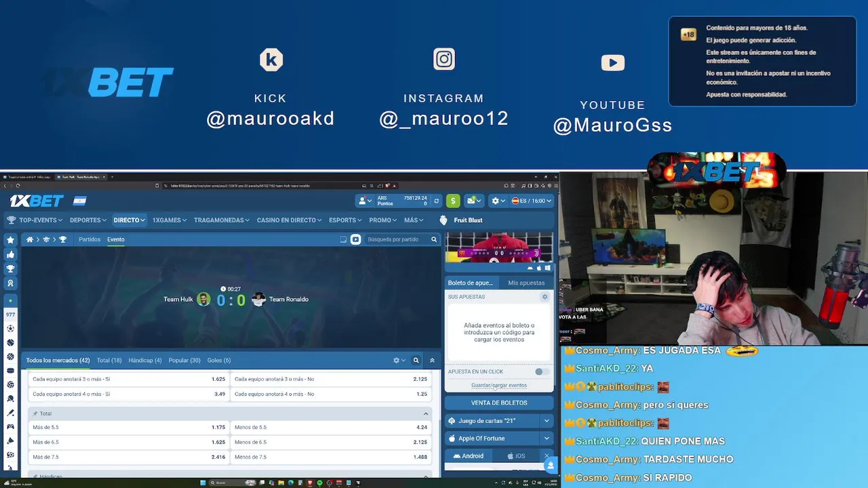Click the live match video thumbnail
This screenshot has width=868, height=488.
click(499, 247)
